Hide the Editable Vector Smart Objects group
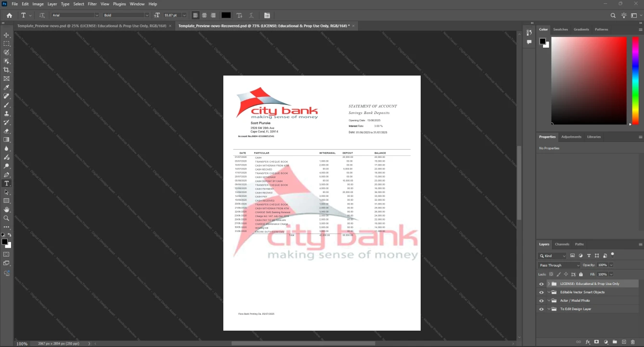Screen dimensions: 644x347 (x=541, y=292)
